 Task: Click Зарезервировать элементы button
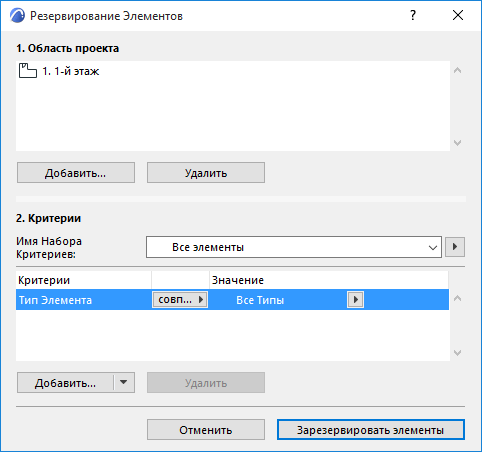point(371,430)
